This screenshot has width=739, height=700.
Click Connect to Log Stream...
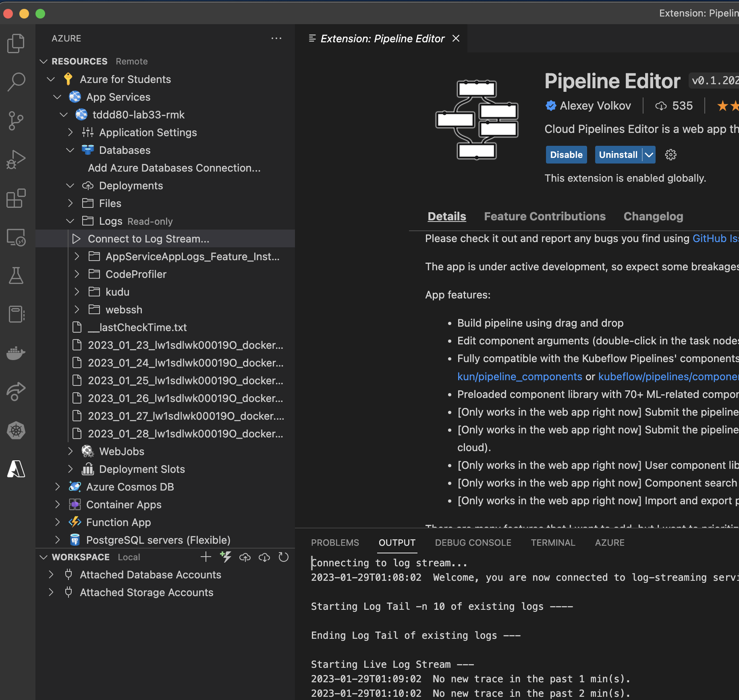coord(165,239)
